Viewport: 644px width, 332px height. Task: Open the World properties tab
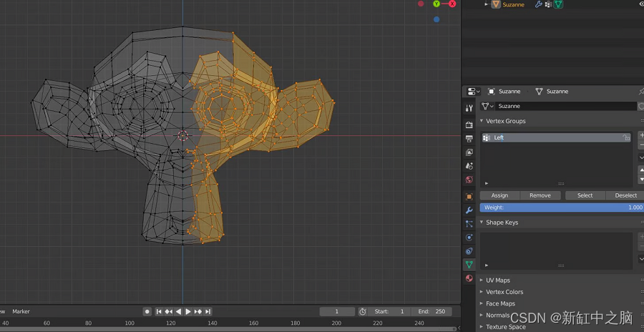(x=469, y=180)
